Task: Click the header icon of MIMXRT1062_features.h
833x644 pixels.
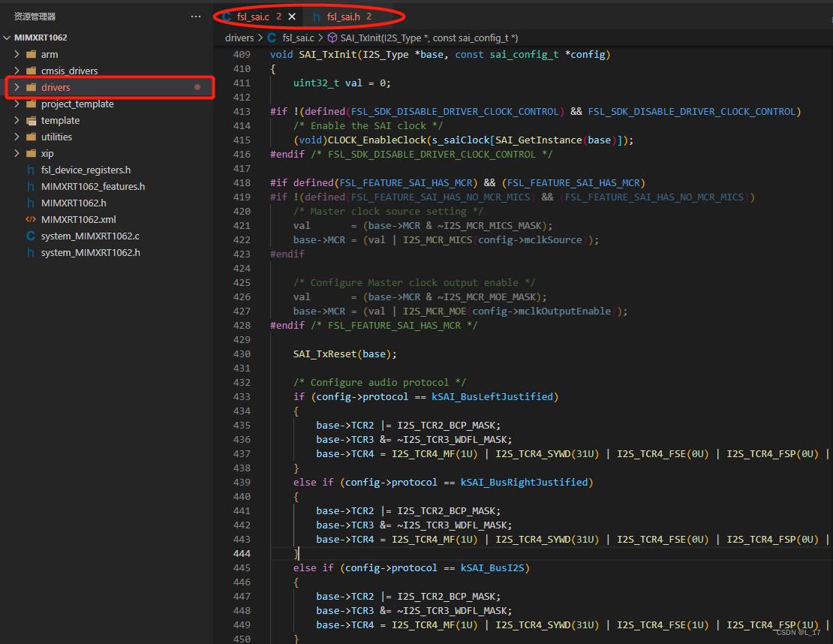Action: point(31,186)
